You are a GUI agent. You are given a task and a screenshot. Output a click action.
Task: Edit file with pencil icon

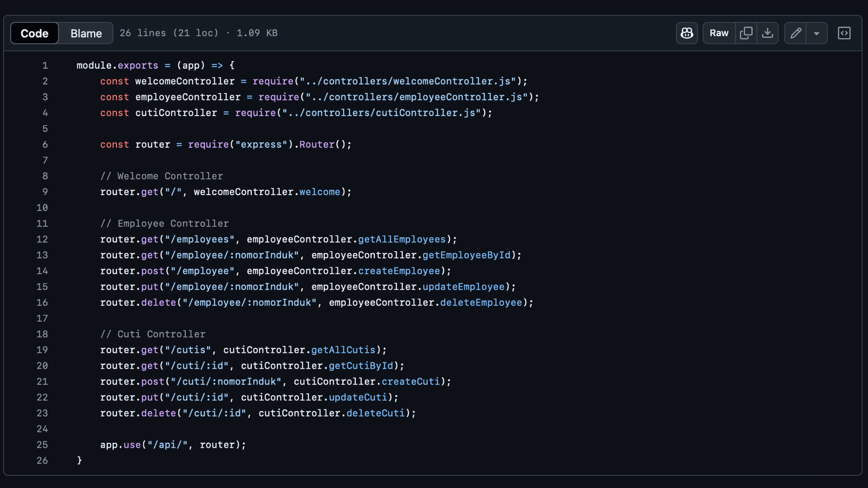coord(796,33)
